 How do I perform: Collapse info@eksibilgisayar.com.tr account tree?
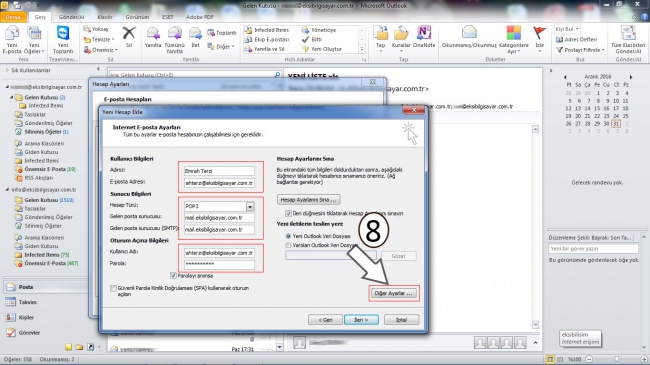(x=7, y=190)
